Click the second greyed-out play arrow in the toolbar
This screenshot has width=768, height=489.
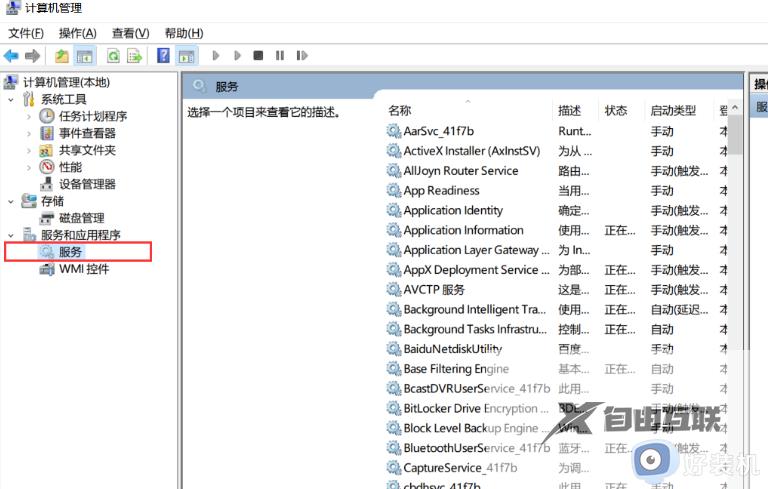coord(238,55)
